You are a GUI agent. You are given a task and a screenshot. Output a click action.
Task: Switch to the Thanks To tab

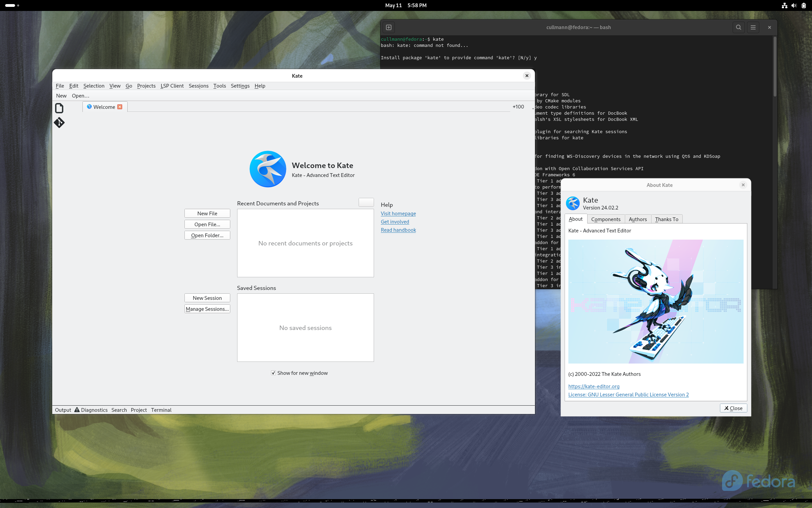pos(667,219)
